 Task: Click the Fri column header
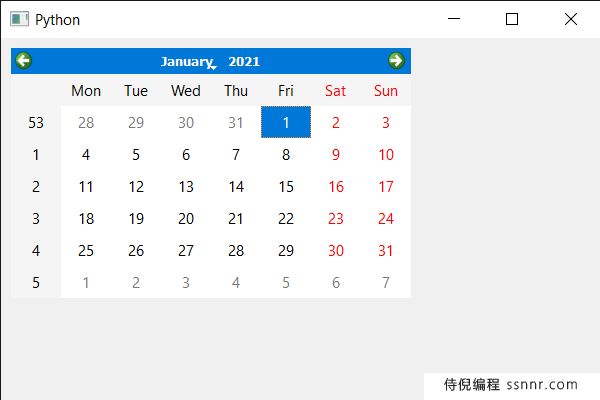[286, 91]
